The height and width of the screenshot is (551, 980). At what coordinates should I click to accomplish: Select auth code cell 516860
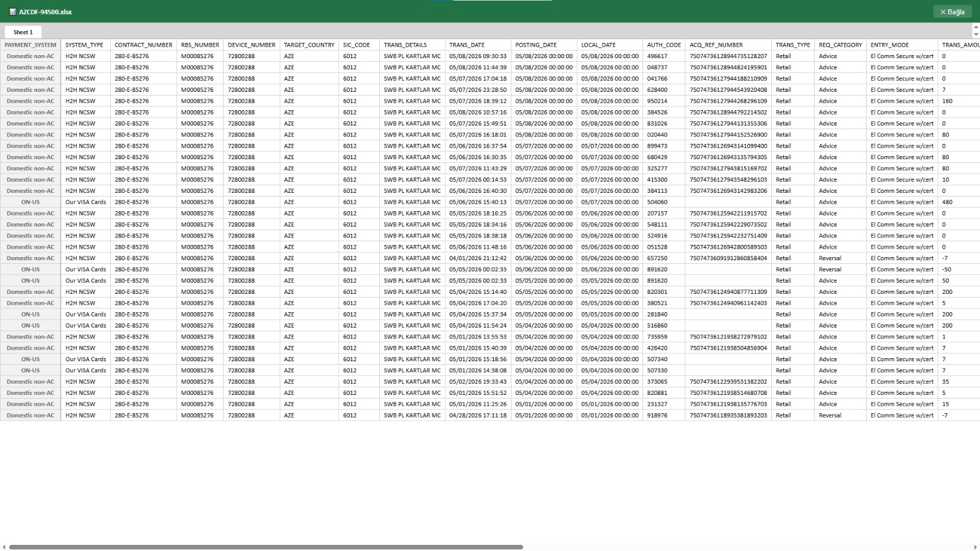pyautogui.click(x=664, y=326)
